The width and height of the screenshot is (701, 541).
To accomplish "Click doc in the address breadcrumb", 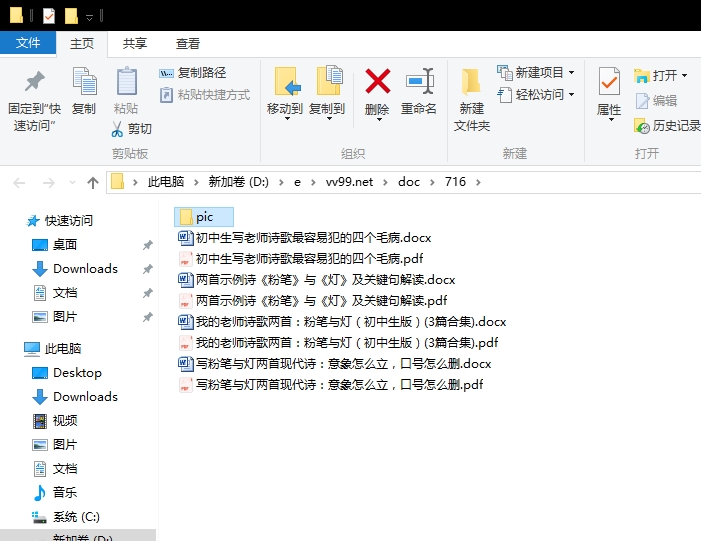I will tap(409, 182).
